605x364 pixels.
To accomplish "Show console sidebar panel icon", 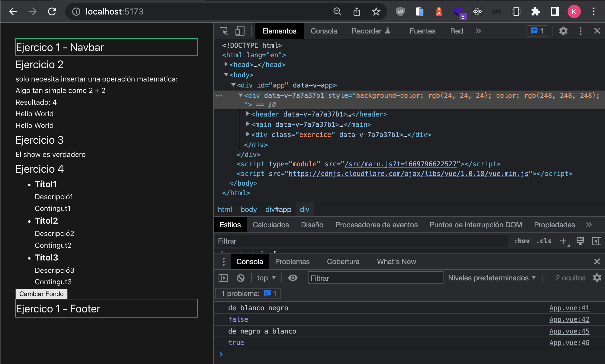I will [x=223, y=278].
